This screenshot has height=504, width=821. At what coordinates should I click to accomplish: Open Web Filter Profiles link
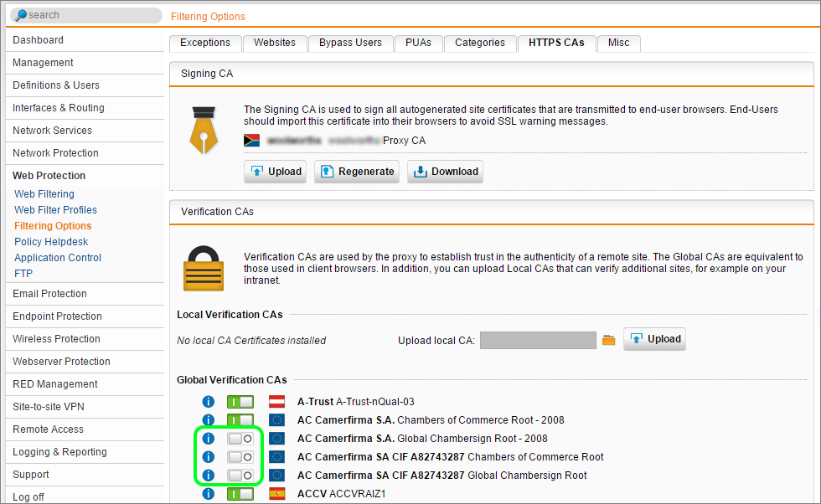[55, 210]
